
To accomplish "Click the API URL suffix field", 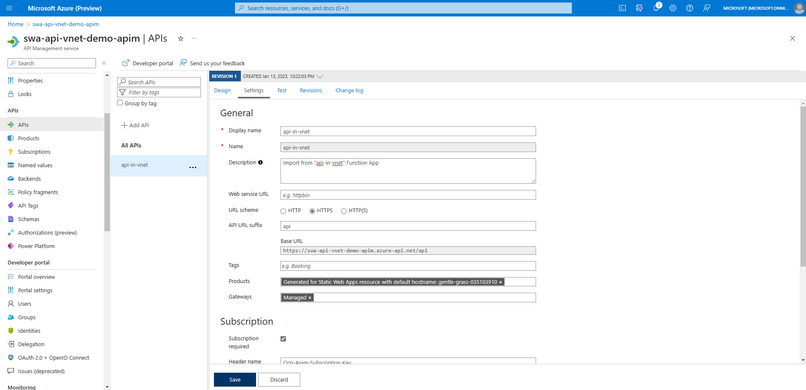I will pyautogui.click(x=408, y=226).
